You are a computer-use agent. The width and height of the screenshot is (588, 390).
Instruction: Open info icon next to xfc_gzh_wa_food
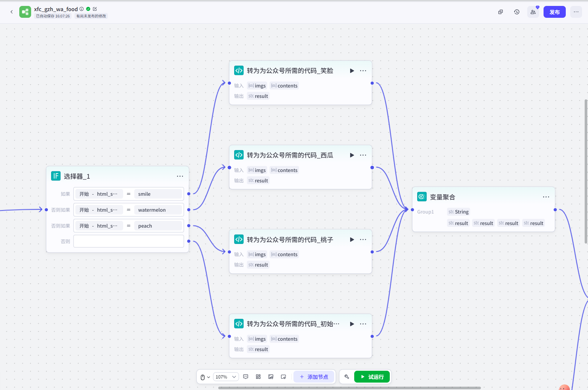pos(82,9)
